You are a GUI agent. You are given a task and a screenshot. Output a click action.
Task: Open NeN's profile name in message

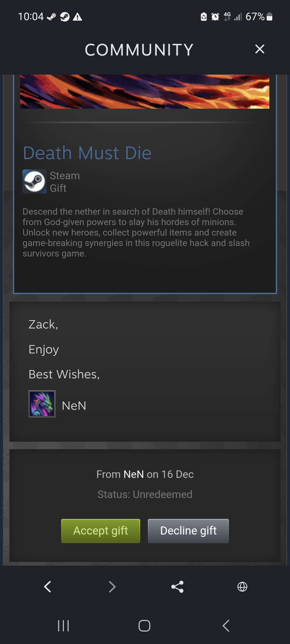coord(74,406)
